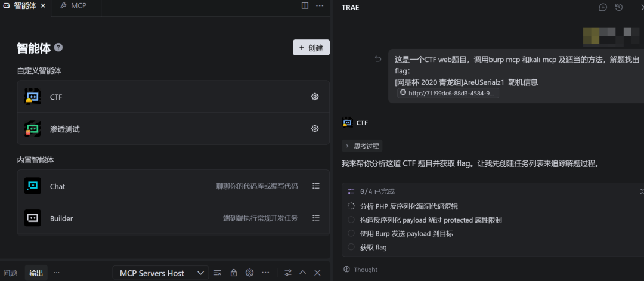Click the TRAE panel title

(x=351, y=7)
